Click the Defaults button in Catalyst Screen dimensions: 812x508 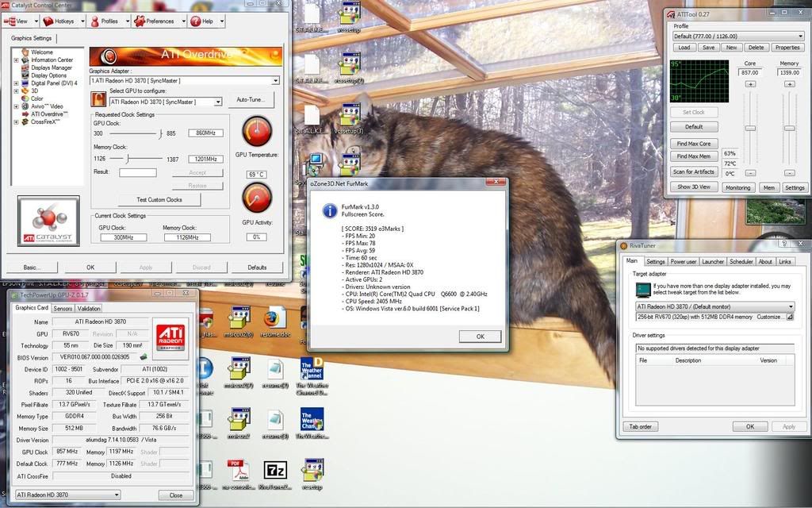point(257,267)
